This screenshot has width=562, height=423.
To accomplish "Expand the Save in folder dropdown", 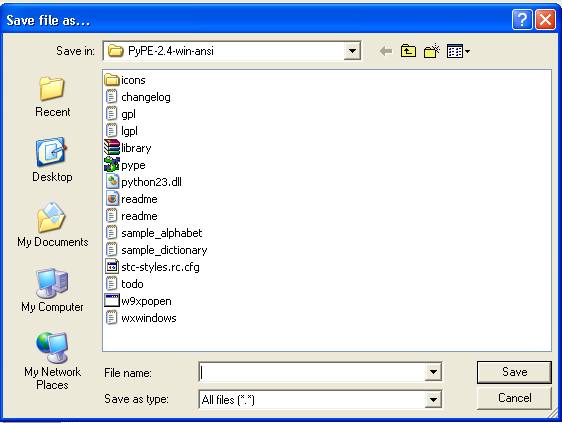I will tap(352, 51).
